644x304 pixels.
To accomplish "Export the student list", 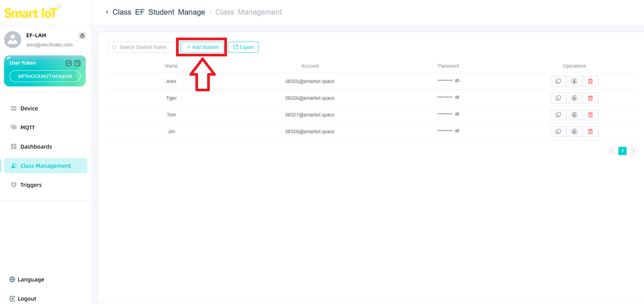I will [x=244, y=47].
